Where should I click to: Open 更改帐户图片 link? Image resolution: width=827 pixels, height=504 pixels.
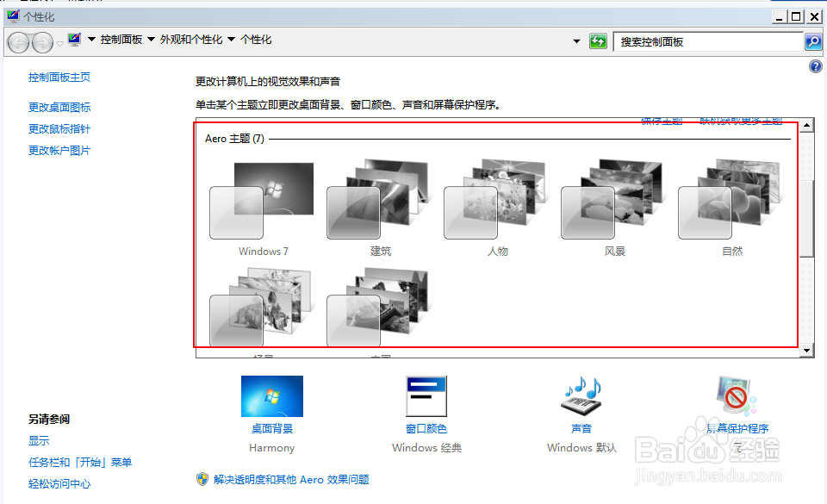(x=59, y=151)
